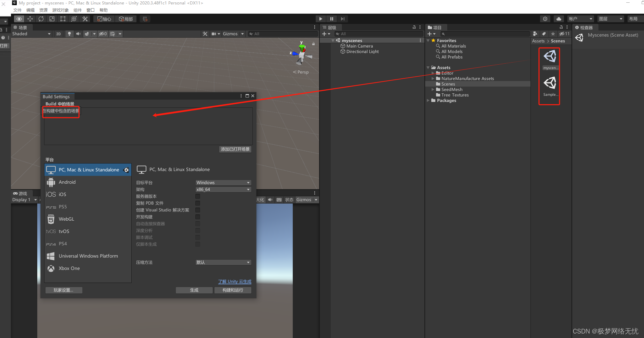Select Main Camera in hierarchy

tap(359, 46)
